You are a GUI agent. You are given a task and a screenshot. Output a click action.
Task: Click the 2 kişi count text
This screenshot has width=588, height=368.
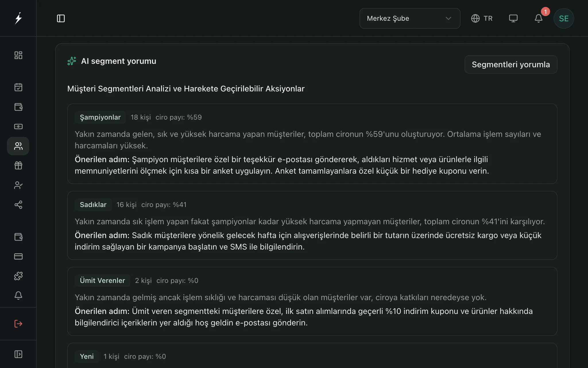tap(143, 281)
